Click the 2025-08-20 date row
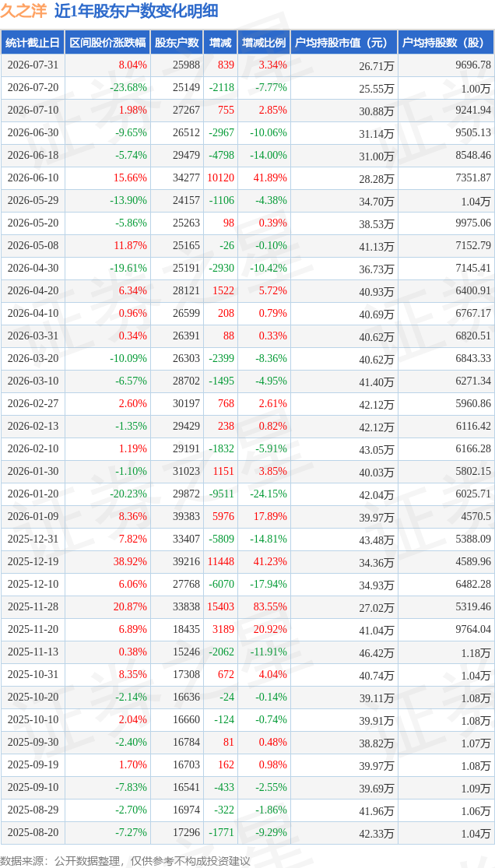The height and width of the screenshot is (868, 495). tap(247, 833)
